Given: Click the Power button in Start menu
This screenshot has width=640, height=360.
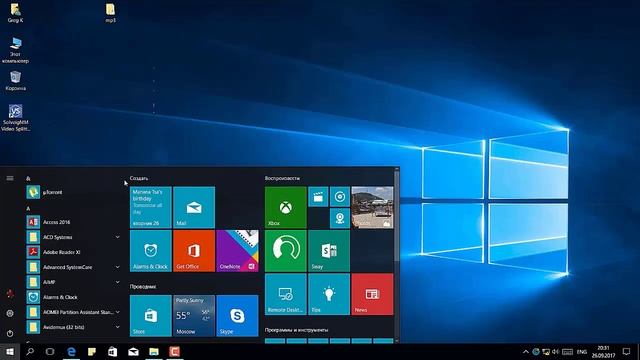Looking at the screenshot, I should pos(10,333).
